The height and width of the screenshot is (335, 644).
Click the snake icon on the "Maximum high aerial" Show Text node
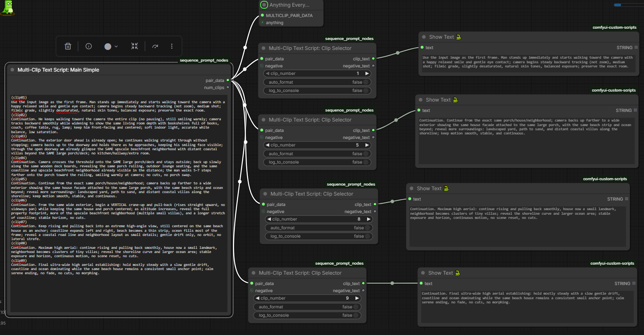coord(446,189)
